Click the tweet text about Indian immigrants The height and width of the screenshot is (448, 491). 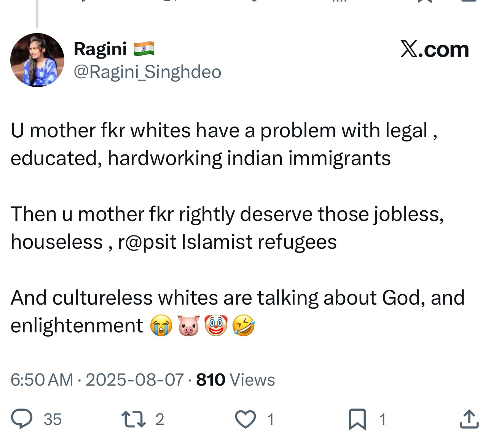[224, 145]
